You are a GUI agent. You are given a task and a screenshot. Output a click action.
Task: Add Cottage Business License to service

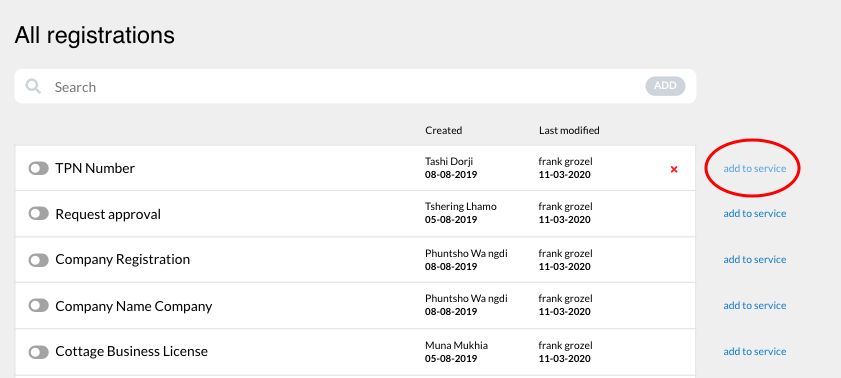pos(755,352)
